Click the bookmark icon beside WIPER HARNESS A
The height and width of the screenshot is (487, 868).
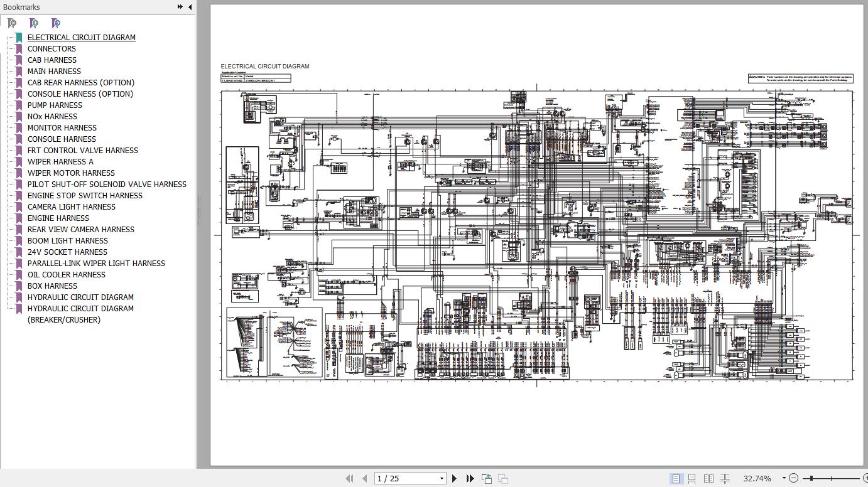click(x=19, y=161)
